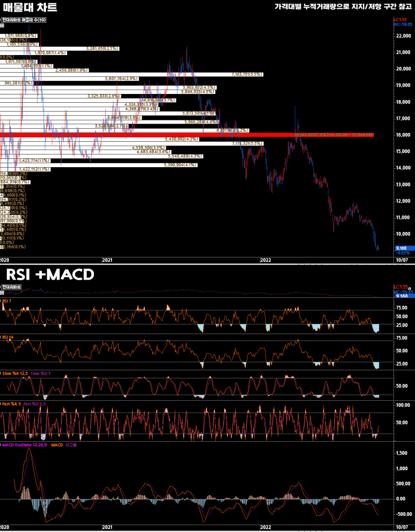Viewport: 415px width, 532px height.
Task: Click the small grid icon under the 매물대 label
Action: [x=2, y=25]
